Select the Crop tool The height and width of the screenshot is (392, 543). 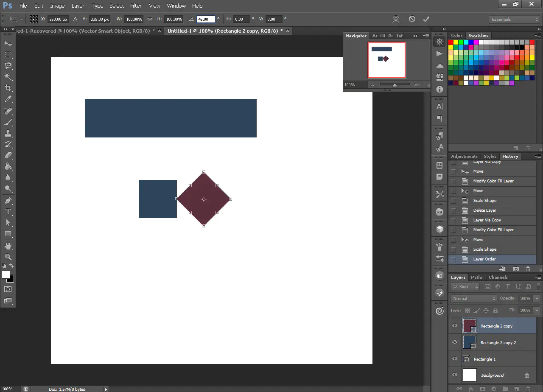coord(8,88)
